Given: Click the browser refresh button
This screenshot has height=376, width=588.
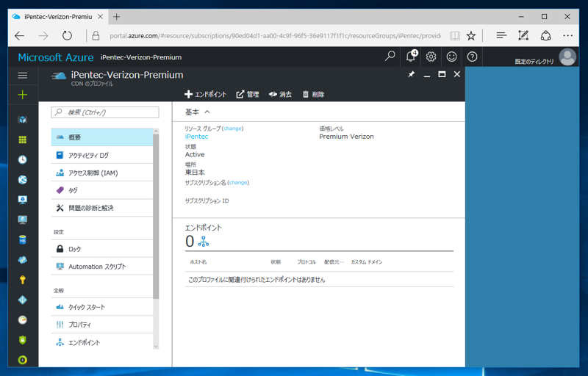Looking at the screenshot, I should tap(67, 36).
